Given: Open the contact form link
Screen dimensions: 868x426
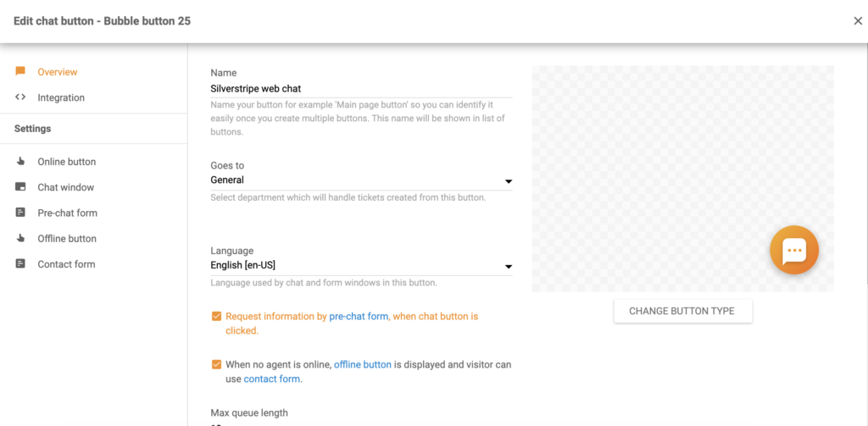Looking at the screenshot, I should pos(271,379).
